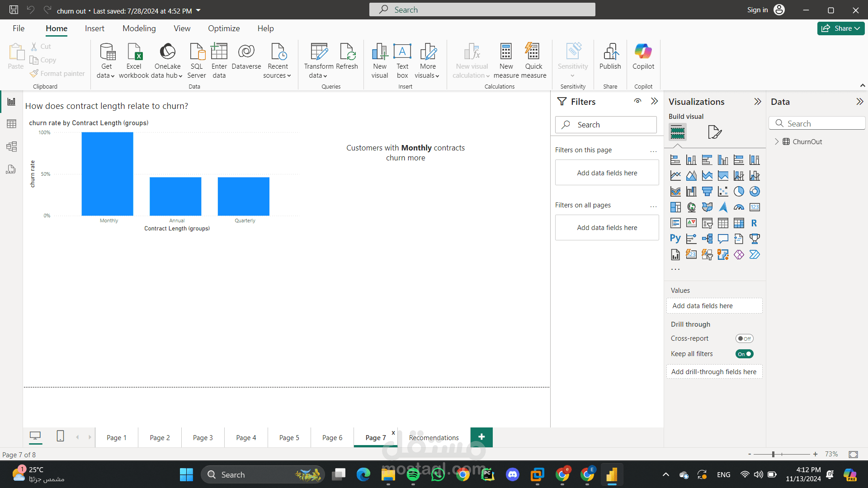
Task: Collapse the Visualizations pane chevron
Action: [758, 102]
